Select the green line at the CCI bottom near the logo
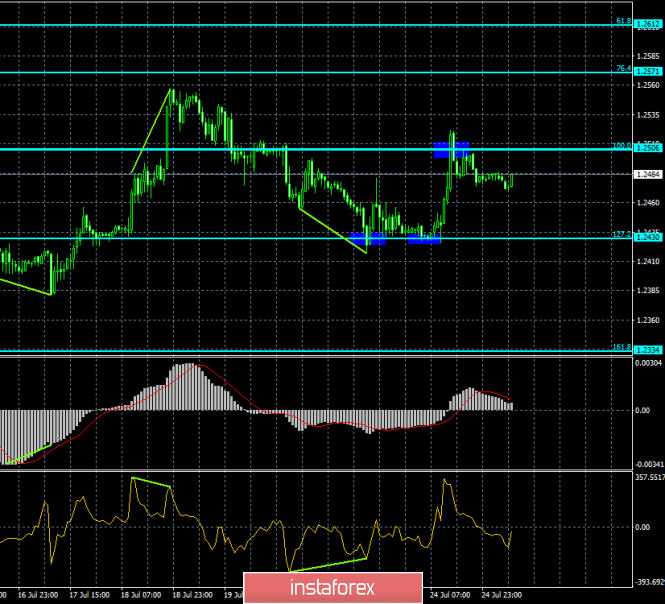The width and height of the screenshot is (665, 604). pyautogui.click(x=329, y=565)
